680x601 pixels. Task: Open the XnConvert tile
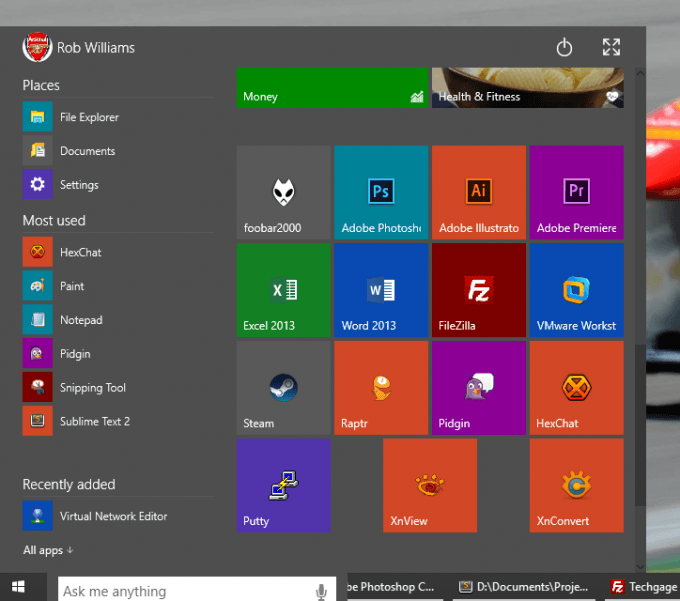tap(576, 485)
